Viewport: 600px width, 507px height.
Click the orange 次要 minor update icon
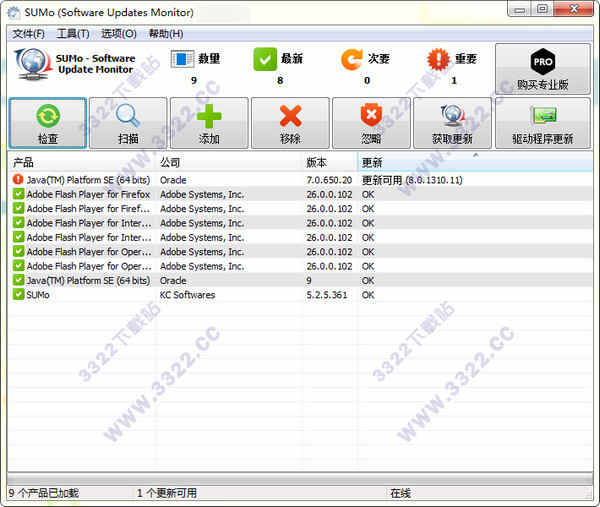(x=352, y=59)
